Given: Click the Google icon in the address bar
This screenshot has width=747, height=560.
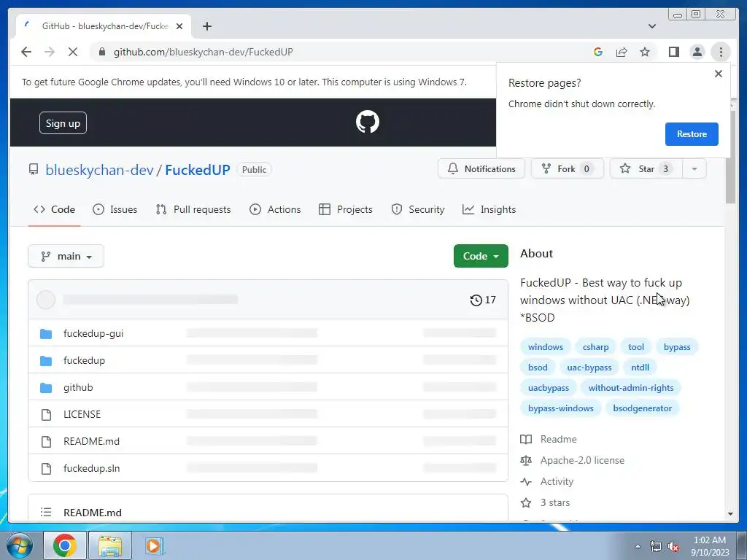Looking at the screenshot, I should coord(598,52).
